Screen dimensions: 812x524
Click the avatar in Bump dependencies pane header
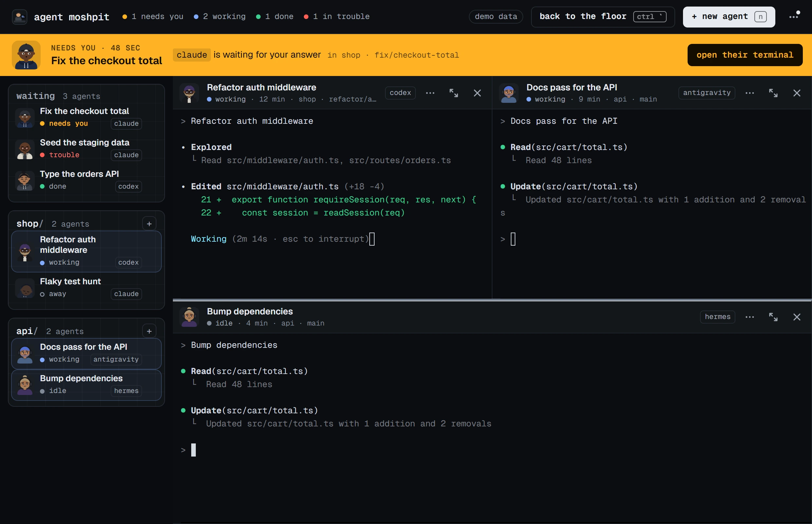pos(189,317)
